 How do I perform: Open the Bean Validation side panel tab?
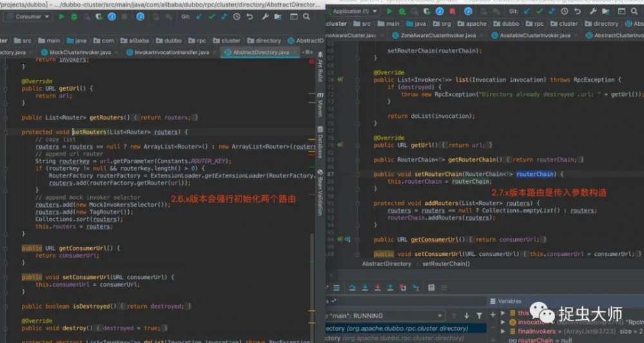pyautogui.click(x=320, y=192)
